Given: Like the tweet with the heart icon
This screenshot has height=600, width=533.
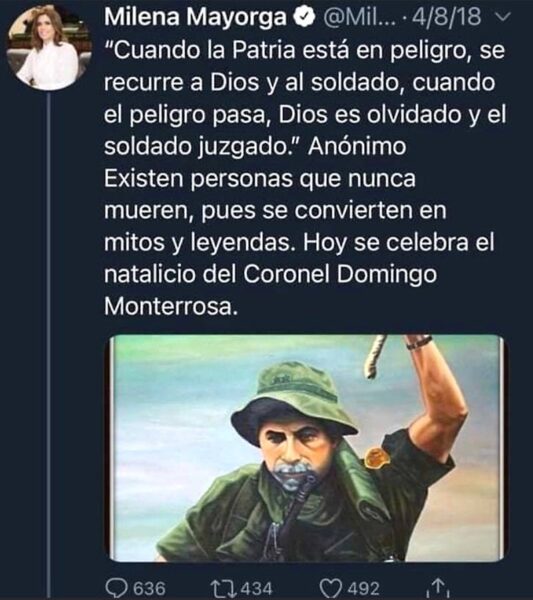Looking at the screenshot, I should pyautogui.click(x=331, y=588).
